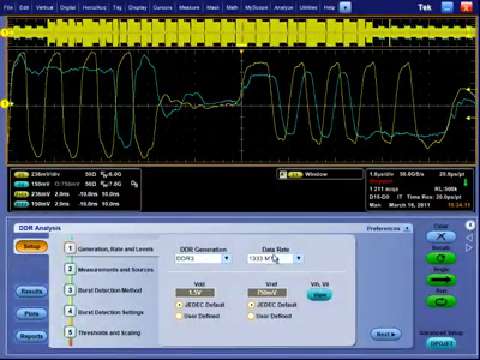This screenshot has width=480, height=360.
Task: Select User Defined for Vdd
Action: click(x=179, y=316)
